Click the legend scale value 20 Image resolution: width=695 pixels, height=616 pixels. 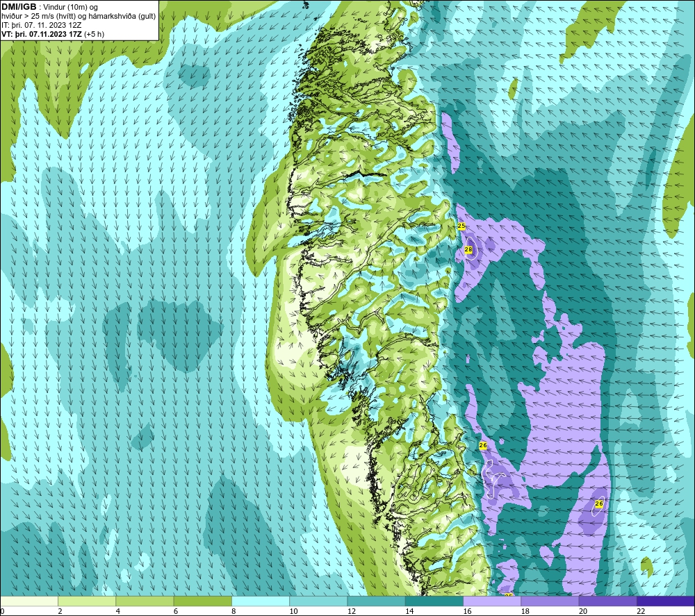point(583,612)
